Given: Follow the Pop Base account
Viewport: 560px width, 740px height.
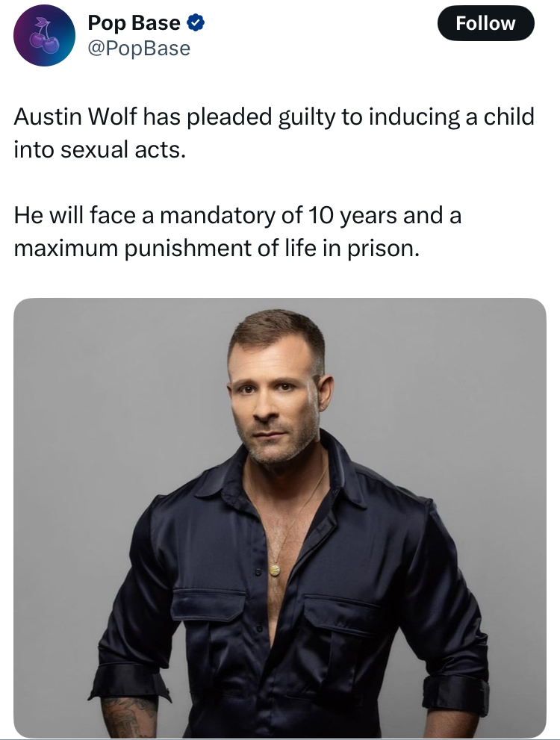Looking at the screenshot, I should (x=485, y=23).
